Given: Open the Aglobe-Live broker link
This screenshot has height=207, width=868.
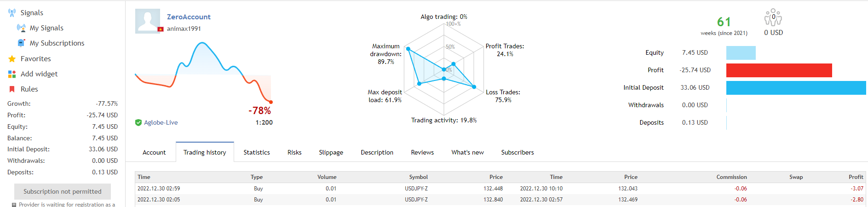Looking at the screenshot, I should (x=161, y=123).
